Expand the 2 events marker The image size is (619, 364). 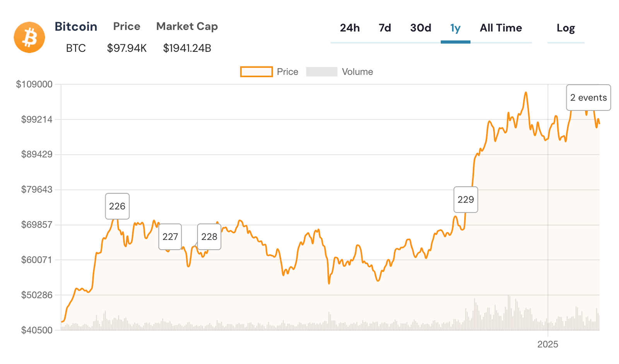588,97
